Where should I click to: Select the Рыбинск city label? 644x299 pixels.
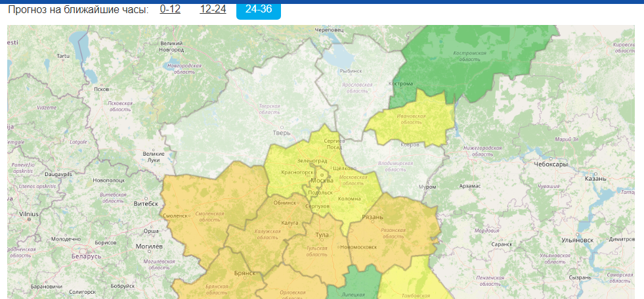click(351, 71)
